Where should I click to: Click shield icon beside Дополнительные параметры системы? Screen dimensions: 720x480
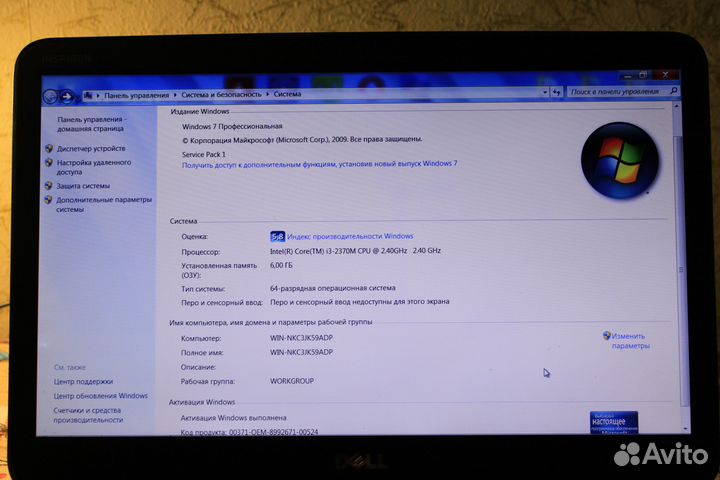(x=48, y=200)
